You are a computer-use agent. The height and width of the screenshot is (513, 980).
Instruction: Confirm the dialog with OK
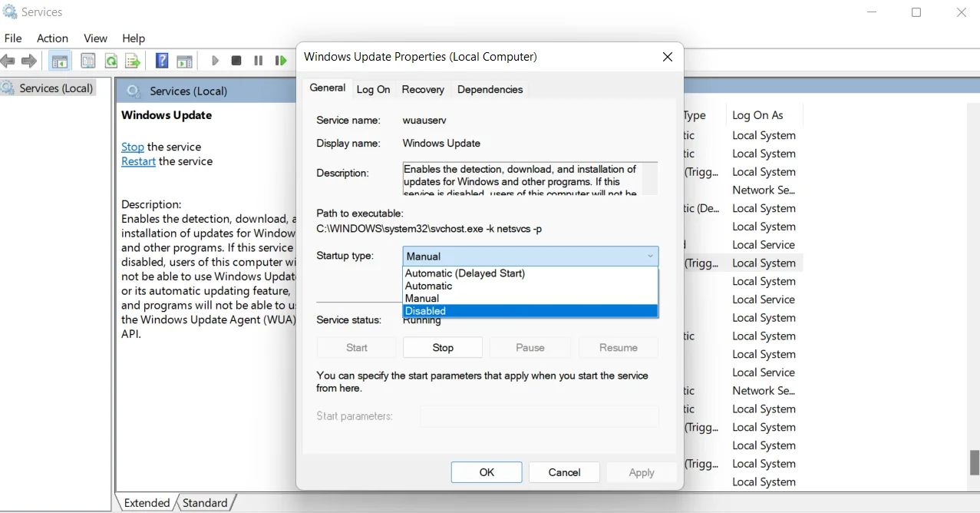coord(487,472)
